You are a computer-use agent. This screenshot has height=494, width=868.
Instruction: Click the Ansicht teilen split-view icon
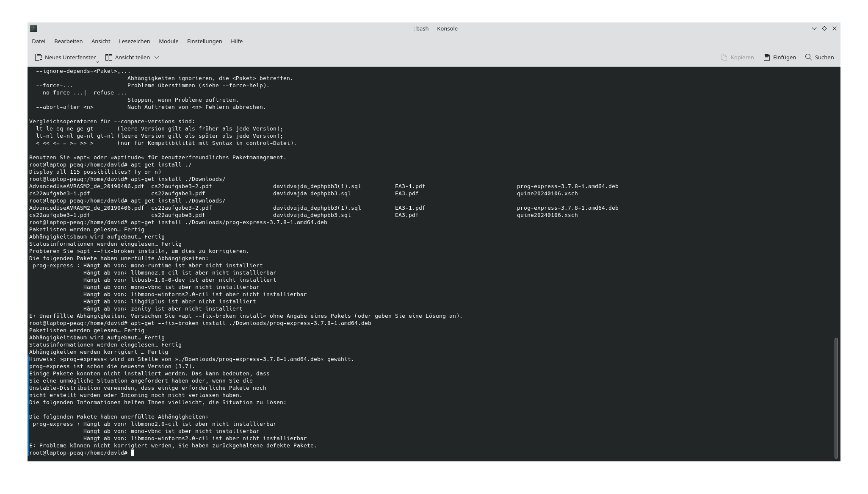[108, 57]
